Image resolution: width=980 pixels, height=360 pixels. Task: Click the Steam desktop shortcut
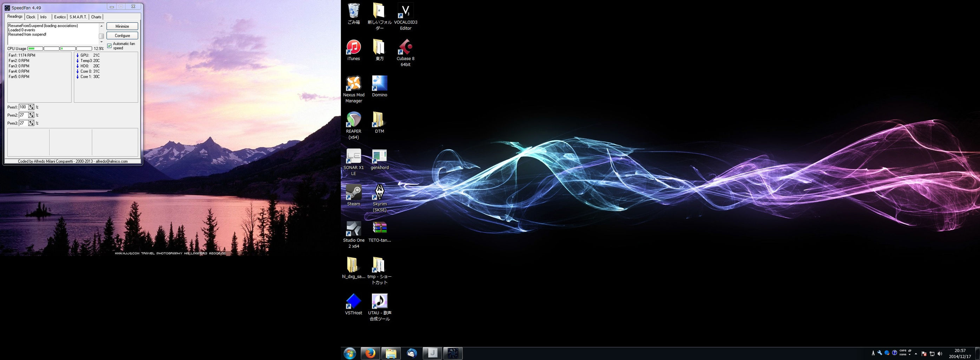(354, 192)
